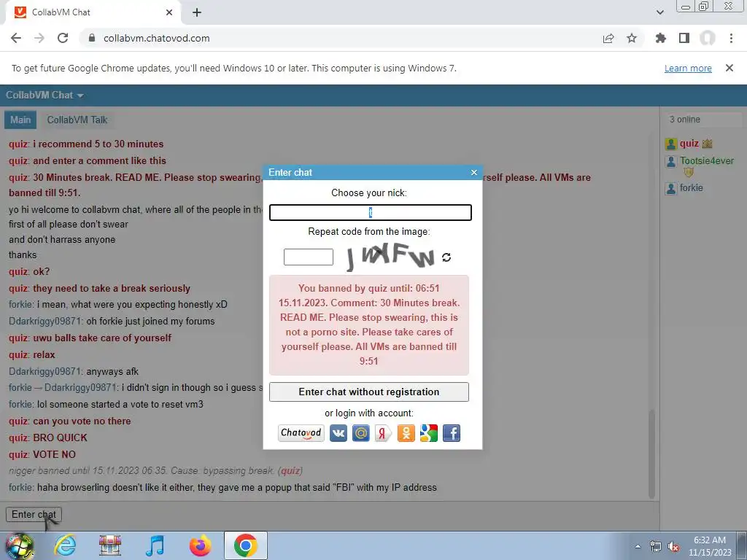This screenshot has width=747, height=560.
Task: Open a new browser tab
Action: click(x=197, y=12)
